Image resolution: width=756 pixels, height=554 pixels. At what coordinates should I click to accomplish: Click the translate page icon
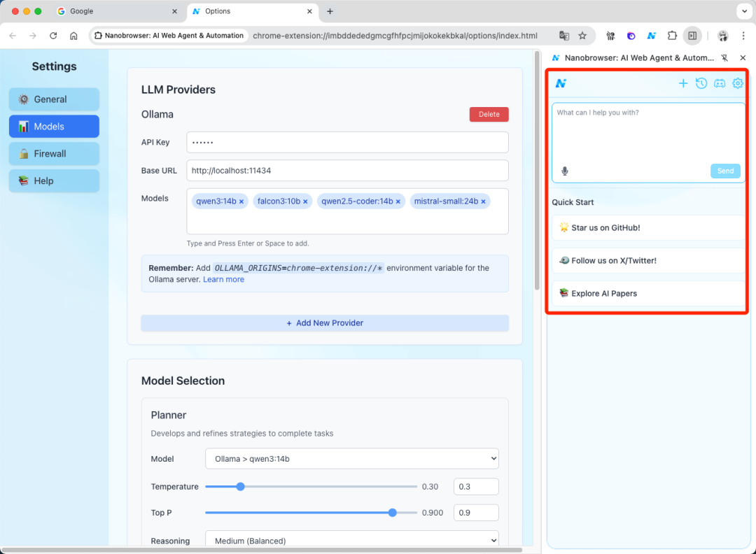click(x=563, y=36)
